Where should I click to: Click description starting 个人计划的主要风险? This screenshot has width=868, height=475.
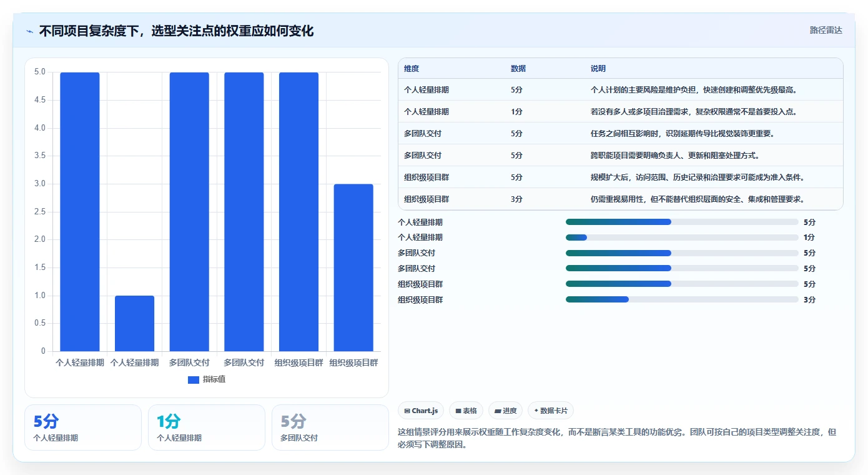click(693, 90)
